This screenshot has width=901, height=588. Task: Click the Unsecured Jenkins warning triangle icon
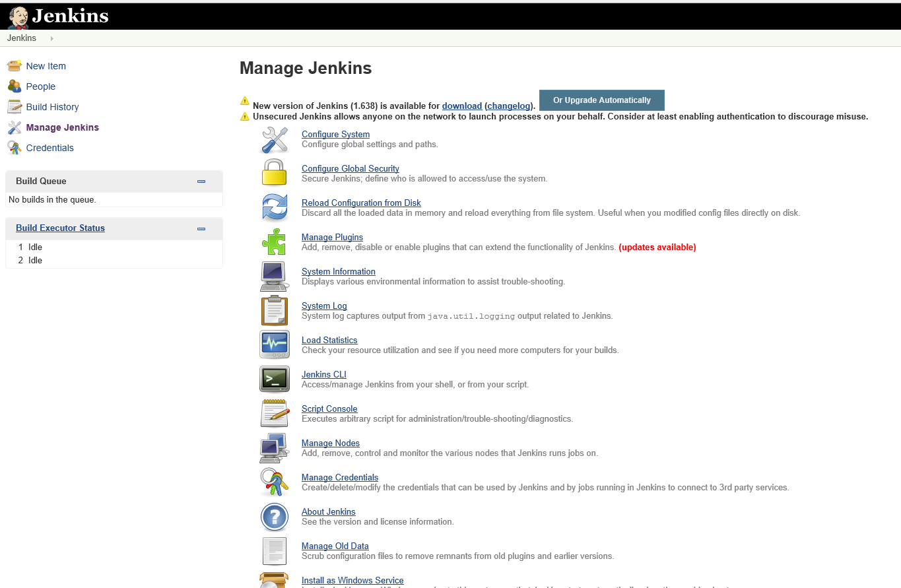point(245,116)
